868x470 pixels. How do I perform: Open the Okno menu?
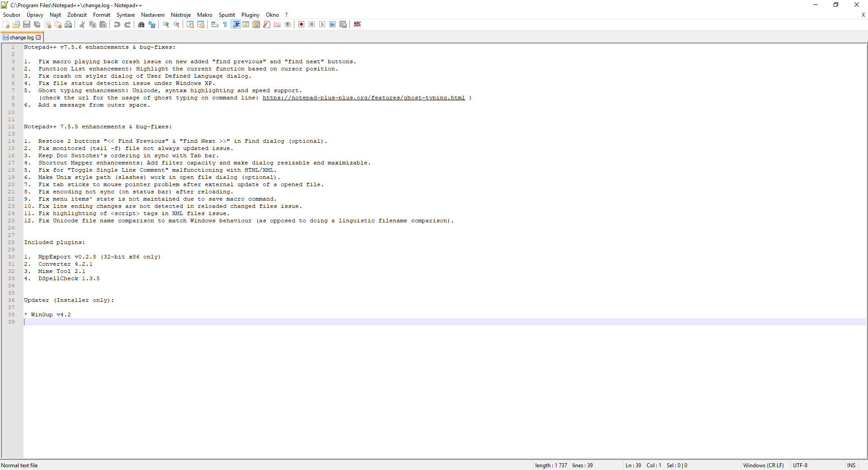tap(272, 15)
